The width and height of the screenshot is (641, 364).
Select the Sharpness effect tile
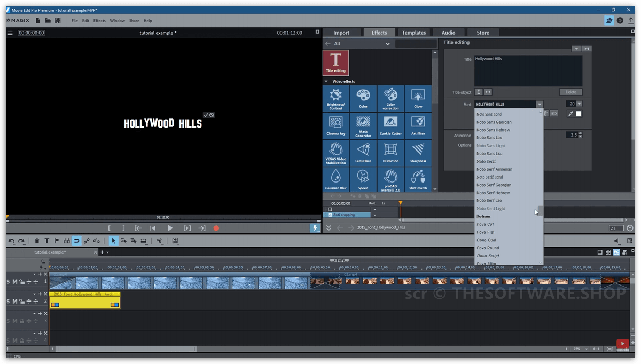coord(418,153)
